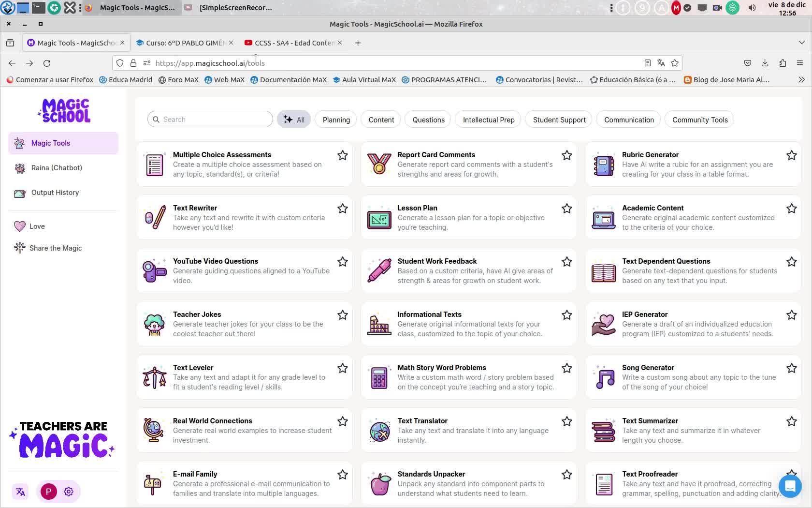Open the settings gear in sidebar

tap(69, 492)
